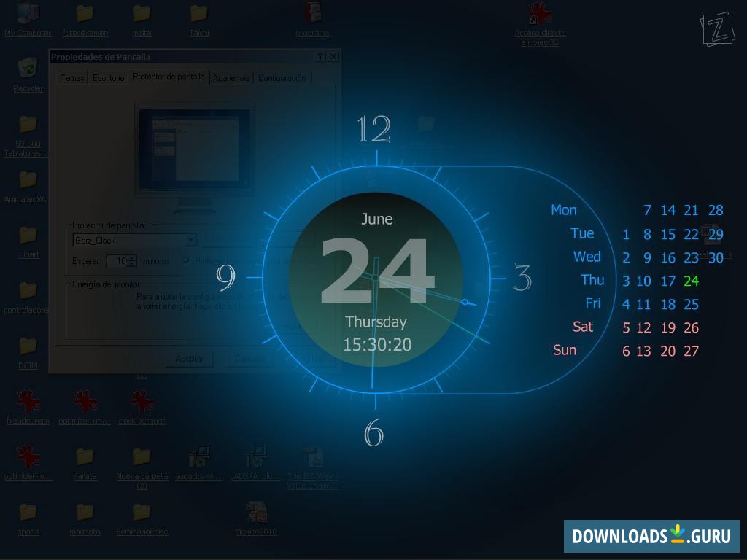Click the digital time '15:30:20'

(377, 345)
